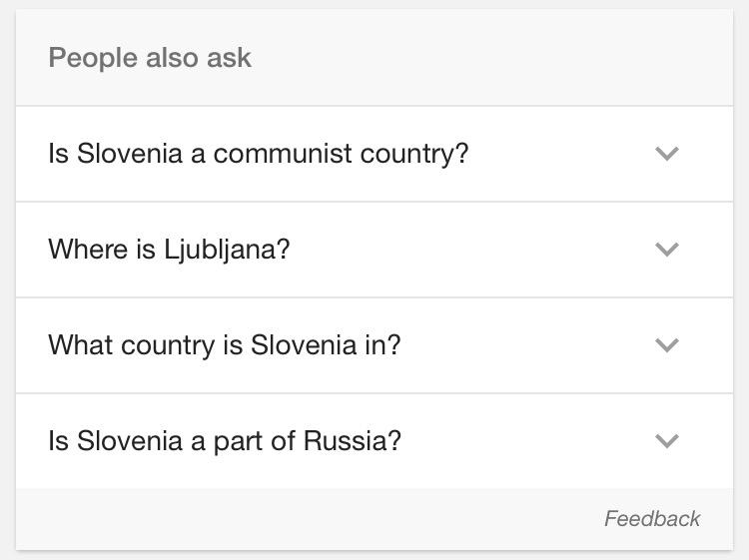
Task: Click the down arrow icon in the first question row
Action: tap(666, 154)
